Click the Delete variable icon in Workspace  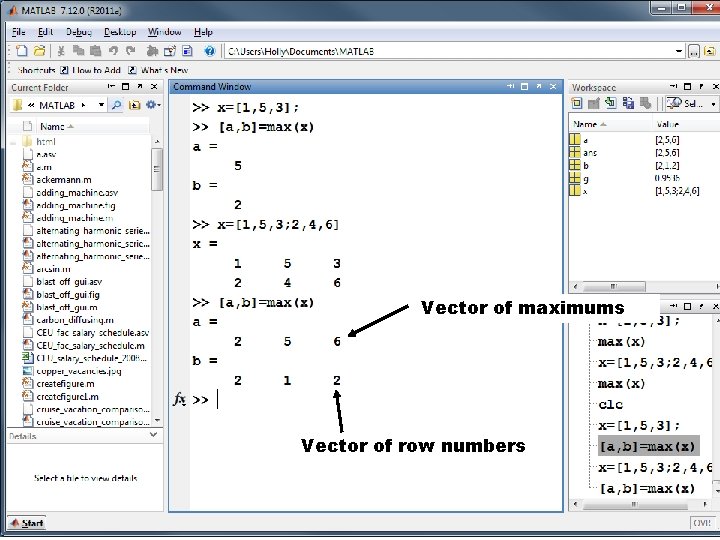tap(645, 103)
